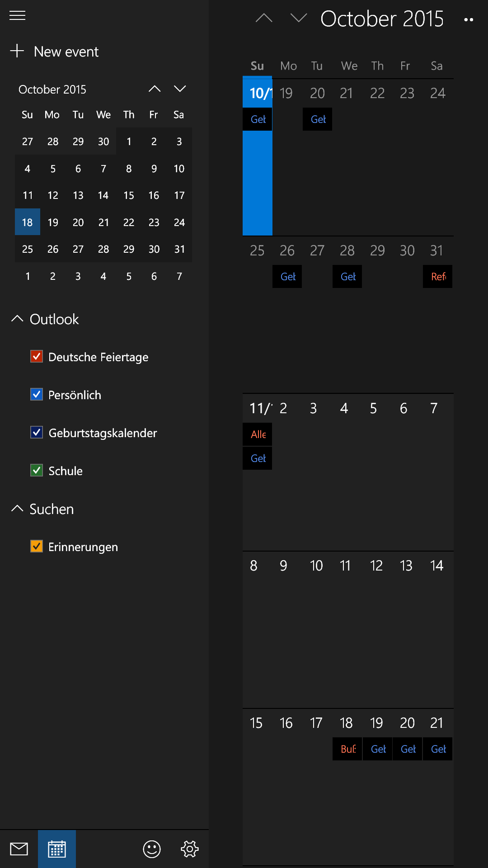Screen dimensions: 488x868
Task: Collapse the Outlook calendar group
Action: click(17, 319)
